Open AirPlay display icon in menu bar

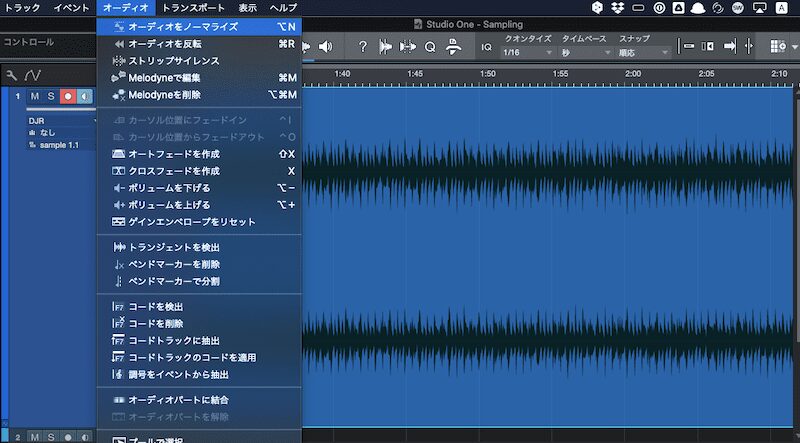pyautogui.click(x=760, y=8)
